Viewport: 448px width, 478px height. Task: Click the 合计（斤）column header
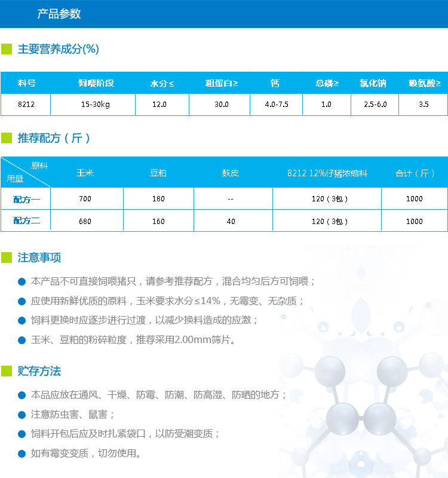pos(415,173)
